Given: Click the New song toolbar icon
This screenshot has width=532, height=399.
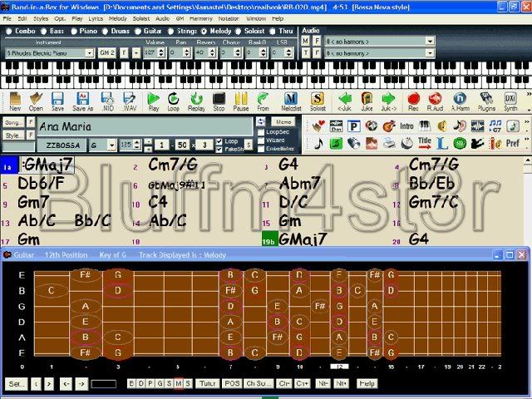Looking at the screenshot, I should [15, 101].
